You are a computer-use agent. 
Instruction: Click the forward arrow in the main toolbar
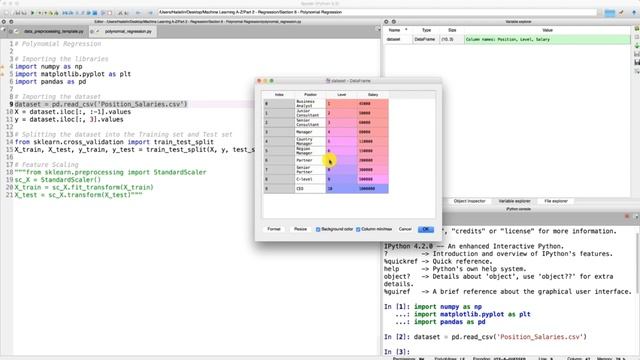[150, 13]
